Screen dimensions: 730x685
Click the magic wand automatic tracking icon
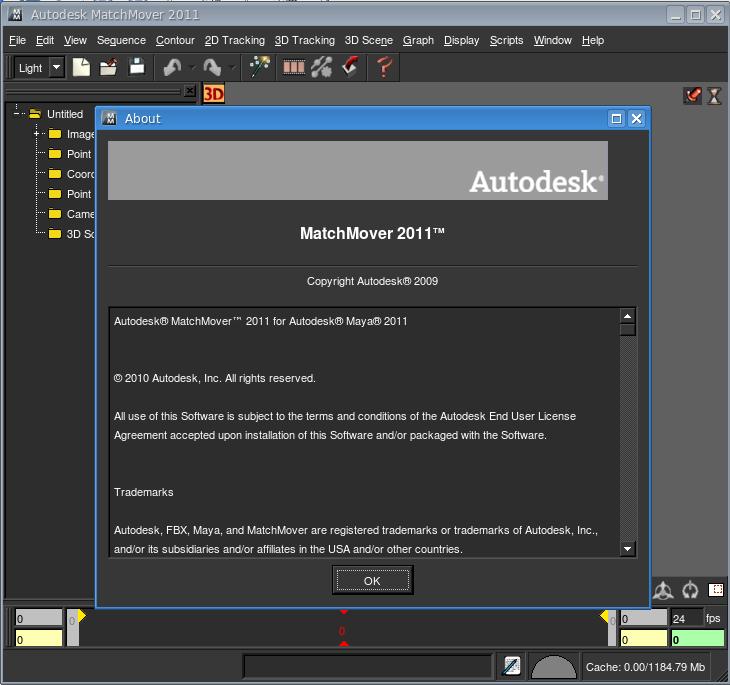click(x=259, y=68)
